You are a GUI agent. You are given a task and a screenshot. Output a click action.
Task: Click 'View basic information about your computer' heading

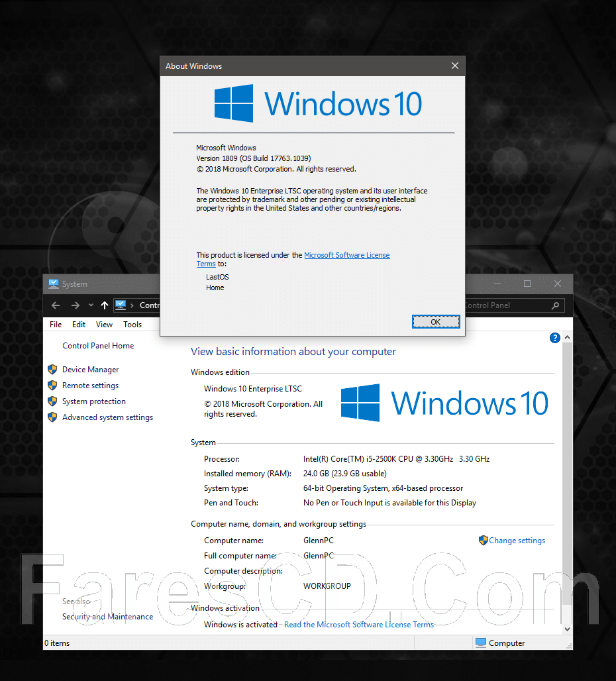click(x=293, y=351)
